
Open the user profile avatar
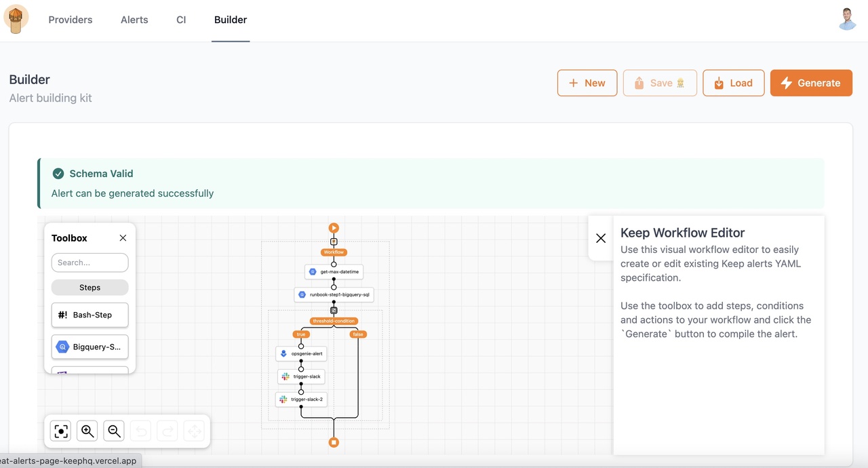(847, 19)
